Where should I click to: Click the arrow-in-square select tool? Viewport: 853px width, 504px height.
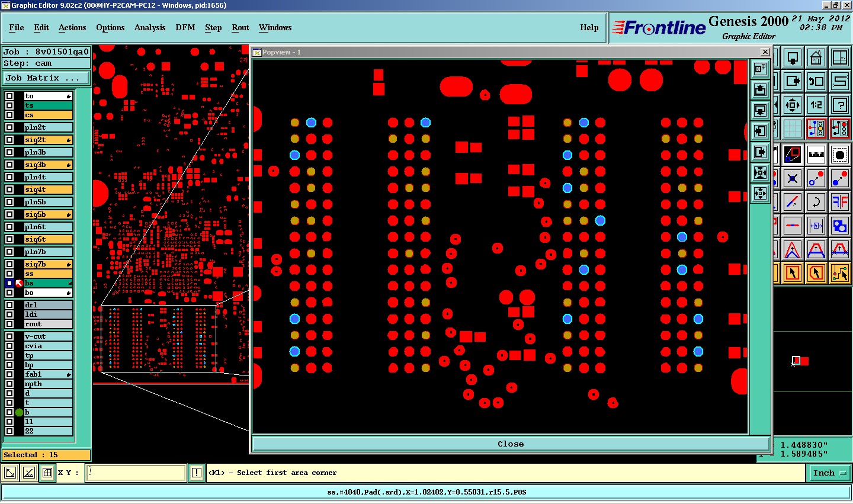(793, 273)
